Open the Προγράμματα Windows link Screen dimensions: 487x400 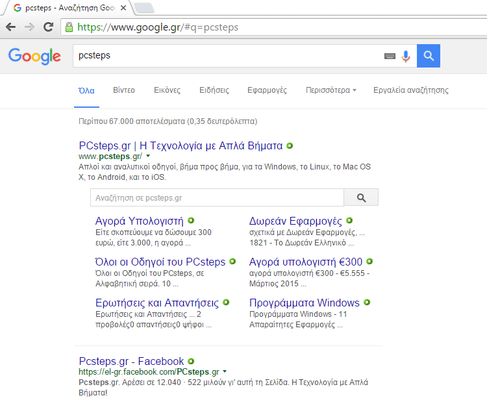[304, 303]
